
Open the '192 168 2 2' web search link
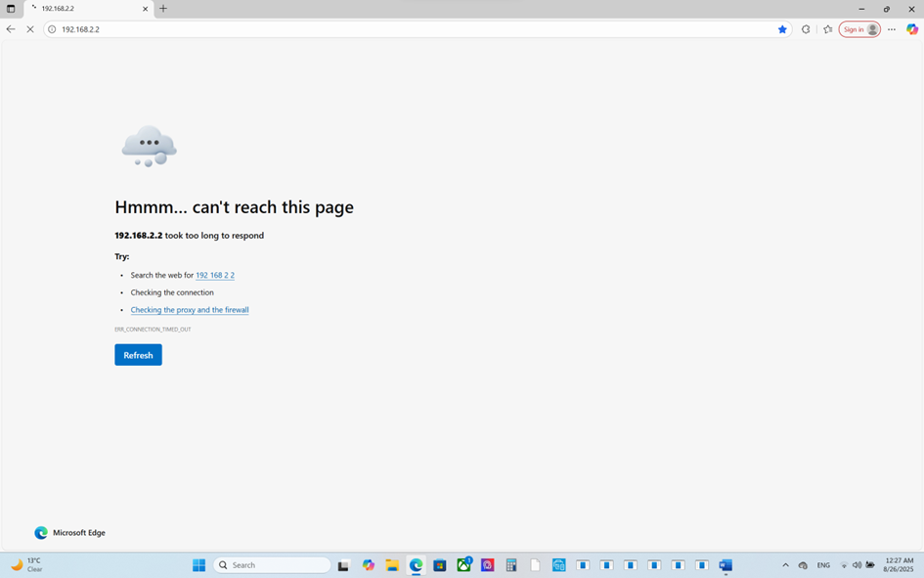pos(215,275)
